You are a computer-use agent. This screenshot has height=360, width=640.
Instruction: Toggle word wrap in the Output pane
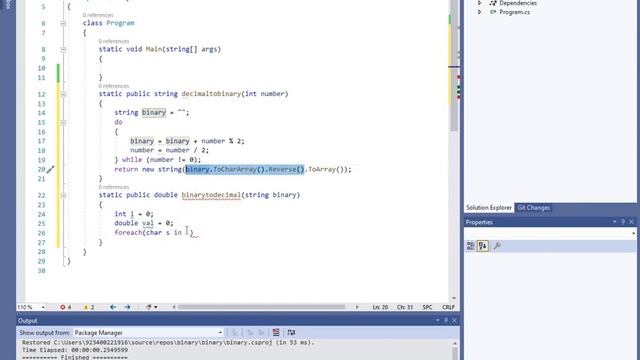point(291,332)
